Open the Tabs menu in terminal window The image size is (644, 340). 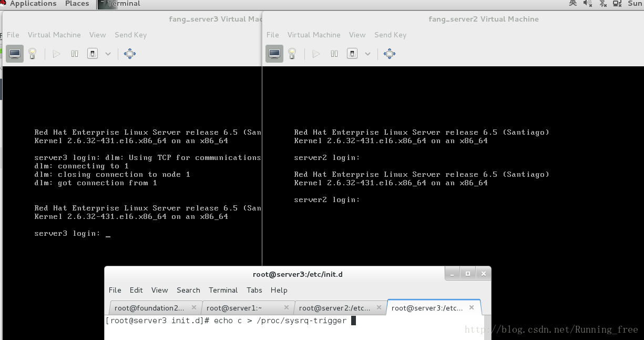[x=254, y=290]
